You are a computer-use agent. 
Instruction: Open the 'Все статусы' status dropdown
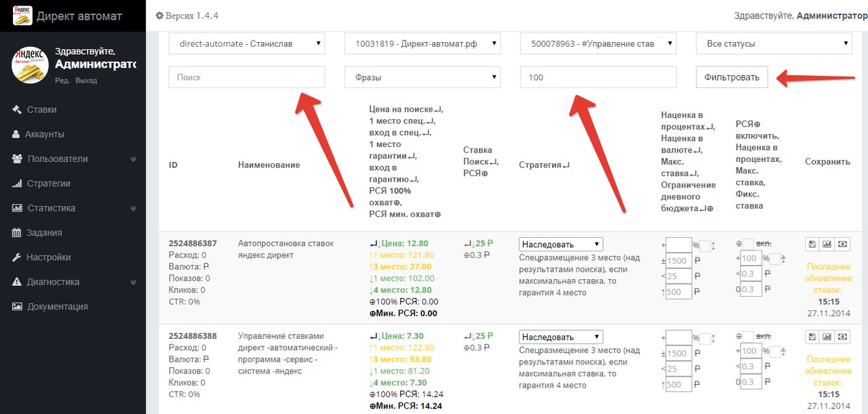coord(774,44)
